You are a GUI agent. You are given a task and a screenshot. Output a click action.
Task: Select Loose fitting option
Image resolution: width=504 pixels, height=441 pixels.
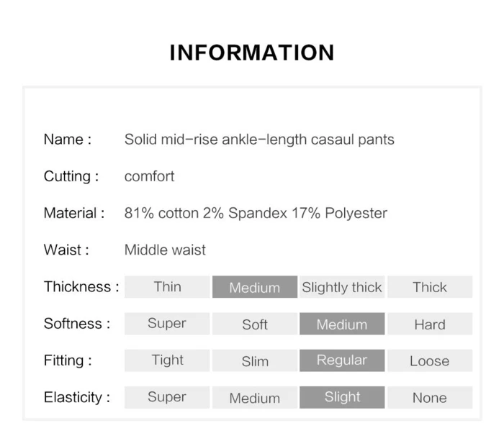pyautogui.click(x=430, y=360)
